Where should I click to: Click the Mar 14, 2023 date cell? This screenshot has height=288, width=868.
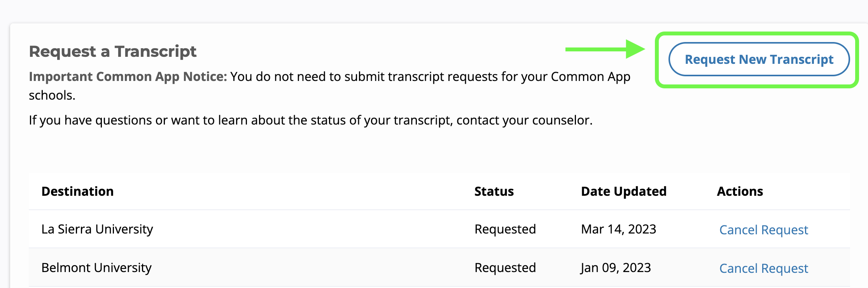point(618,229)
